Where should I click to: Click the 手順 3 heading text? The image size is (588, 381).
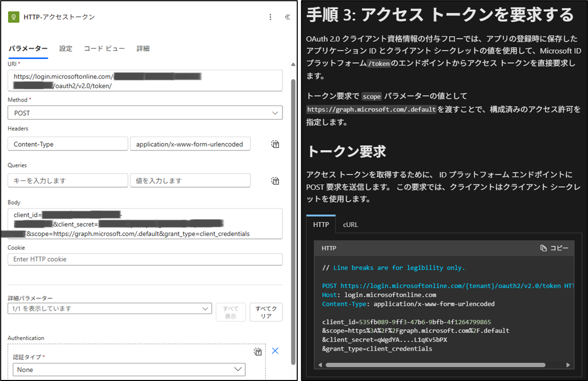(440, 15)
